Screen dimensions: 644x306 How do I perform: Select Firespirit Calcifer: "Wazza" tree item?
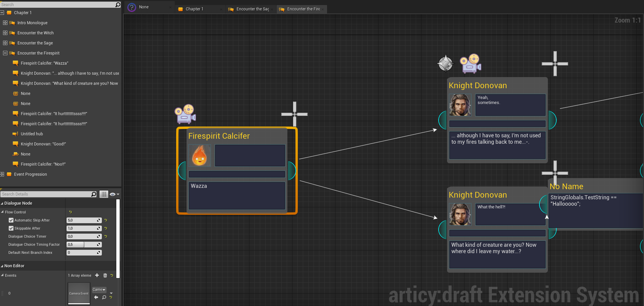click(44, 63)
